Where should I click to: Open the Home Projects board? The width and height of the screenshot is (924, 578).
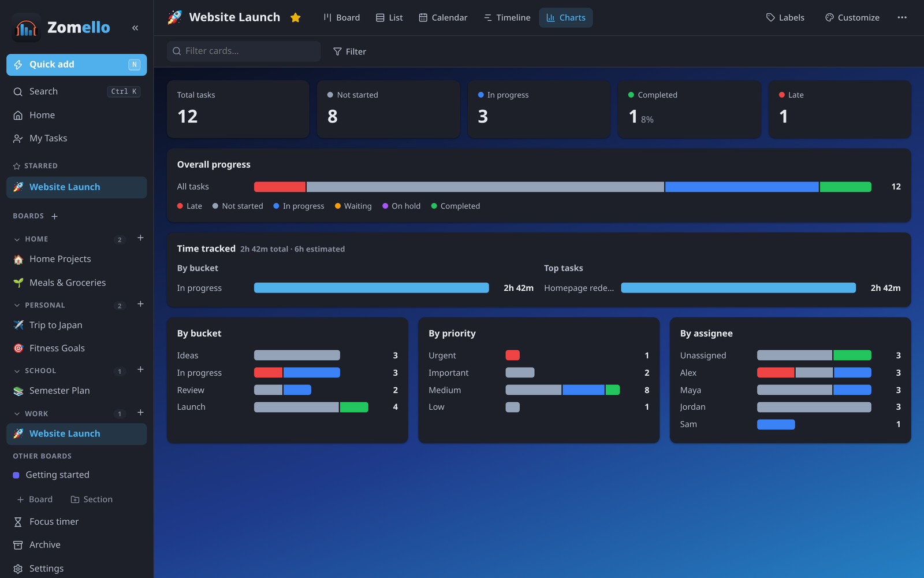pos(77,259)
